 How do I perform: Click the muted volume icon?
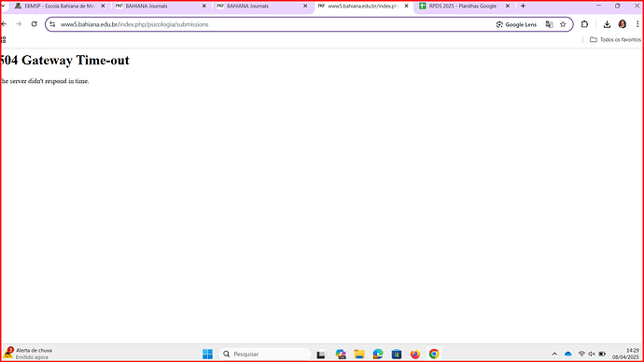click(592, 354)
